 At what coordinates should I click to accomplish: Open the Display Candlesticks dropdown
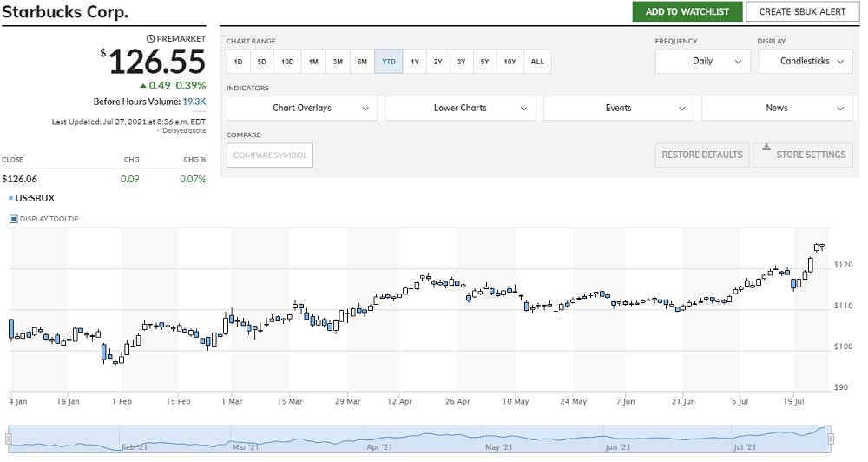click(805, 62)
